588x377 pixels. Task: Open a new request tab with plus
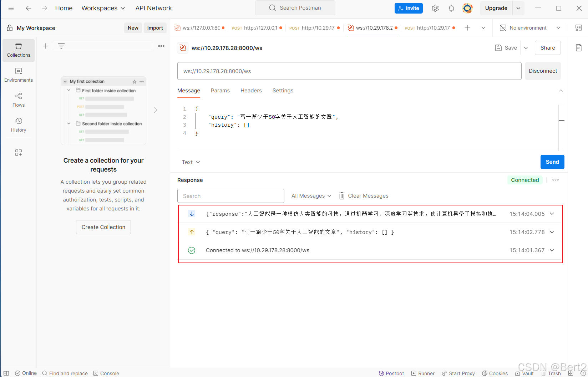[x=467, y=28]
